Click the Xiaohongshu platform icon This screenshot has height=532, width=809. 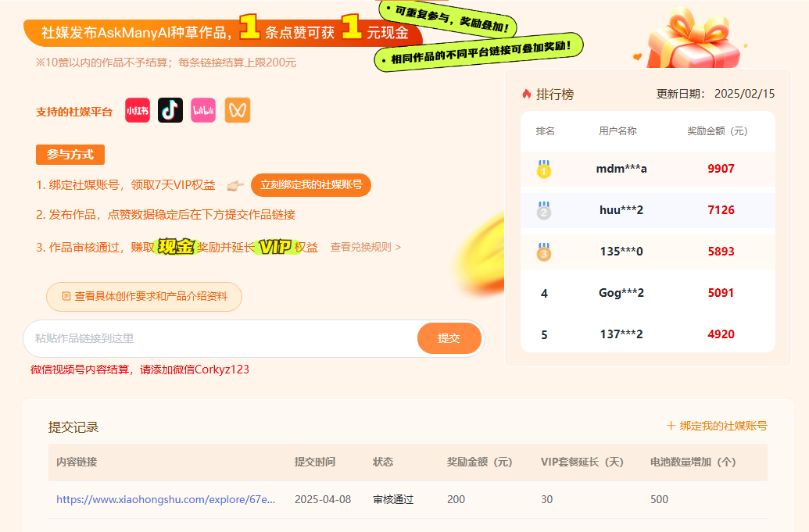[138, 110]
